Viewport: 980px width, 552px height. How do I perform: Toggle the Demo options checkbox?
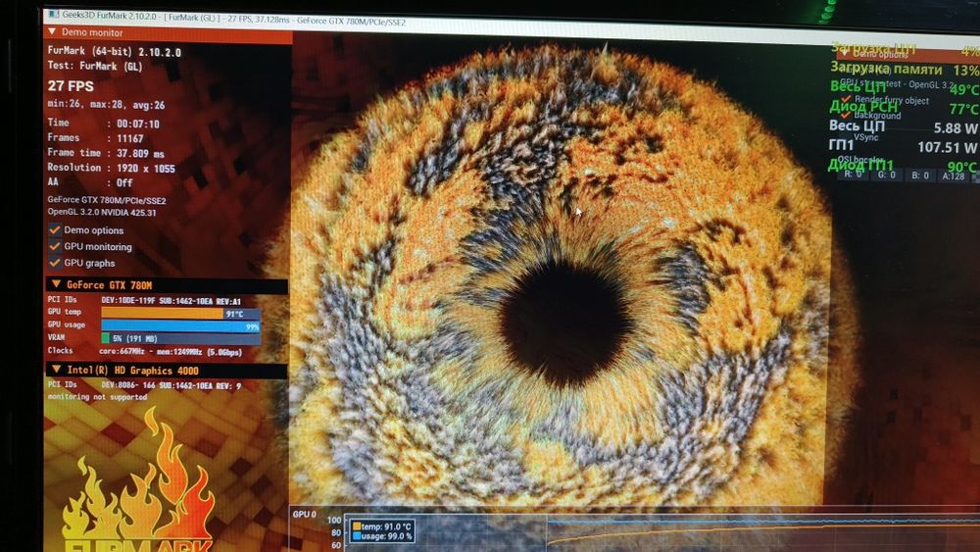55,230
